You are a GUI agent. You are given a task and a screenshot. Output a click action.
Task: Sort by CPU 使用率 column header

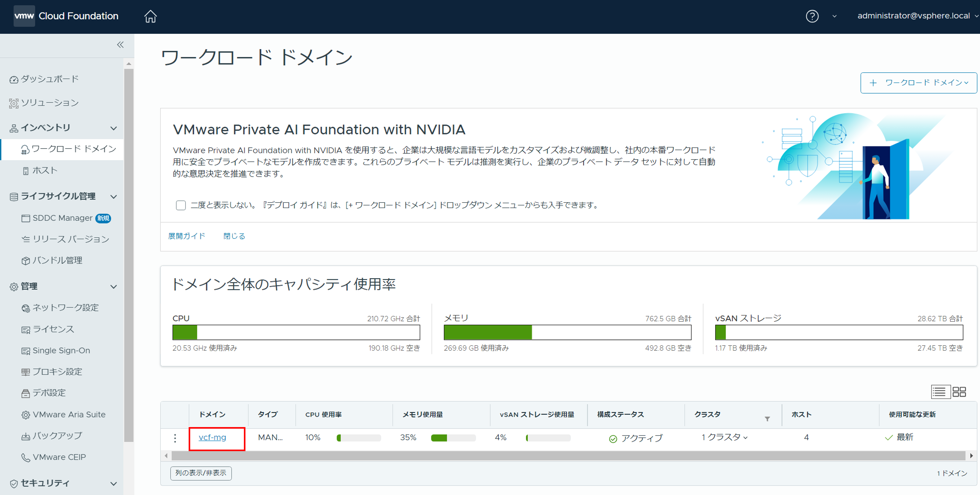tap(323, 414)
